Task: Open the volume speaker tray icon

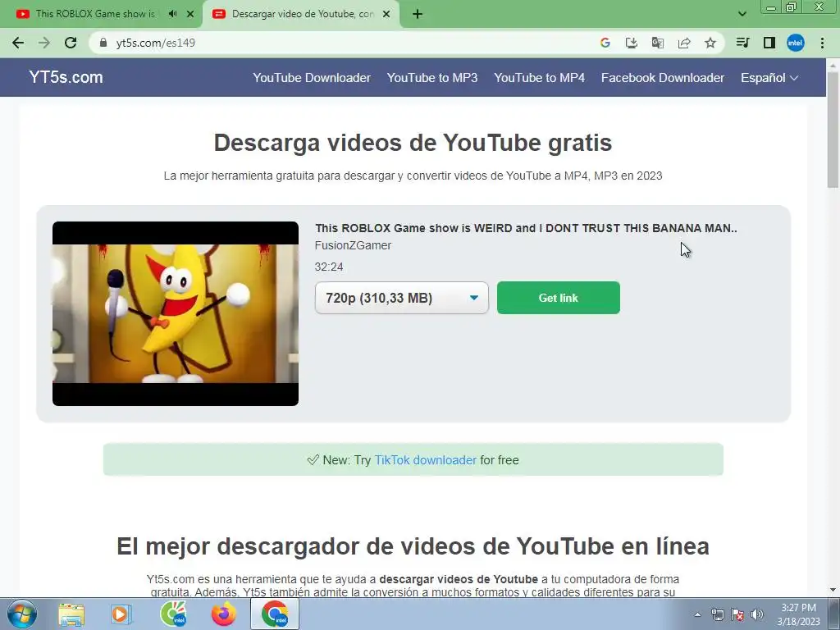Action: tap(757, 614)
